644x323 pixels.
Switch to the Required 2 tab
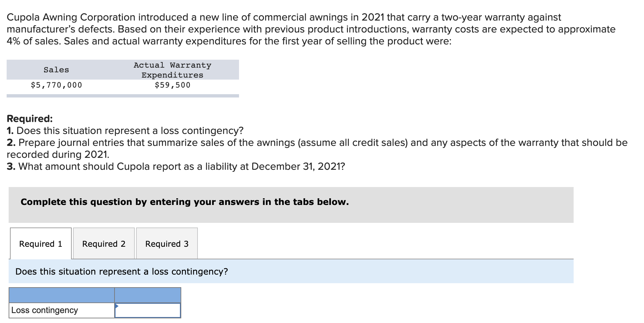pos(104,244)
